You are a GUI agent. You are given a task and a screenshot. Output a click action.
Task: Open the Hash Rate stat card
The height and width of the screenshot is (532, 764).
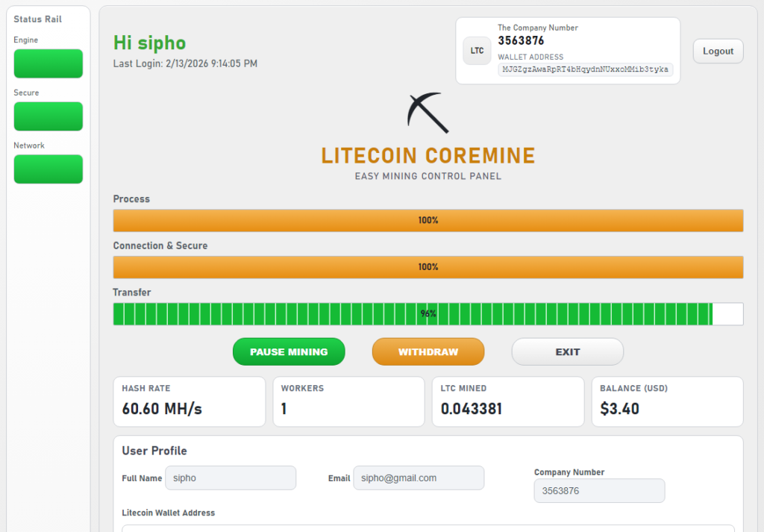189,401
